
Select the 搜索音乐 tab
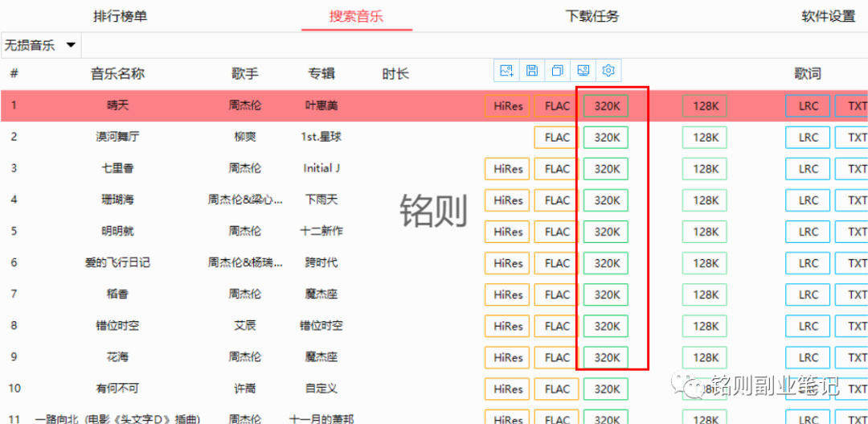point(357,16)
